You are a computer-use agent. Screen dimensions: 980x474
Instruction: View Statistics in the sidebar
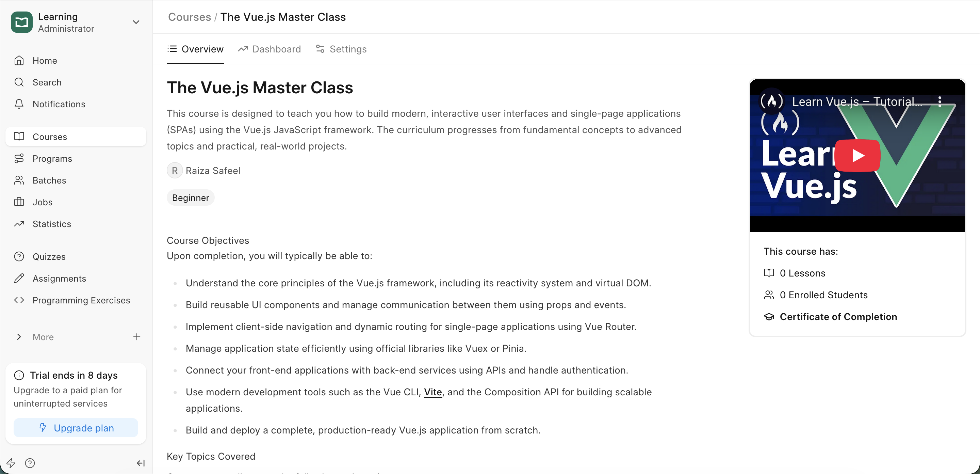click(52, 224)
